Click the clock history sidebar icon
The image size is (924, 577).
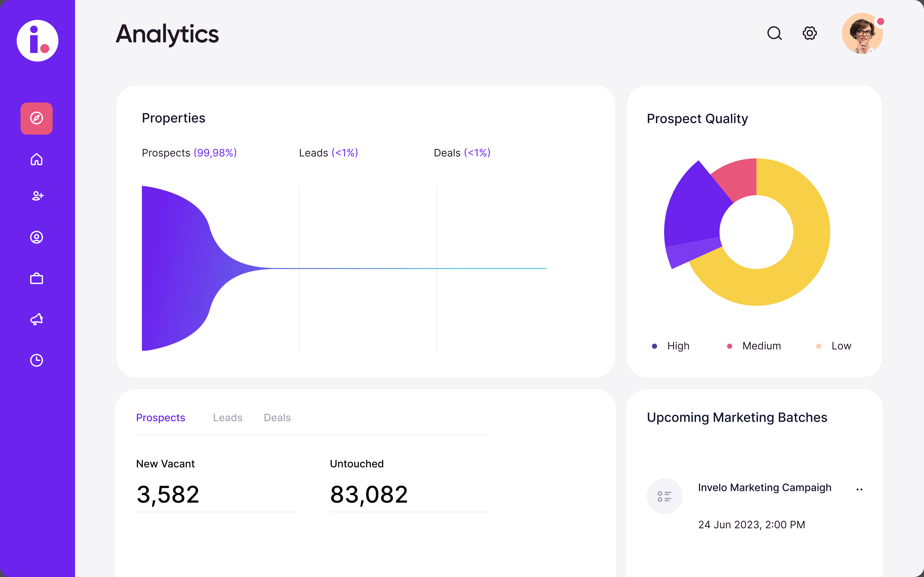click(x=37, y=360)
